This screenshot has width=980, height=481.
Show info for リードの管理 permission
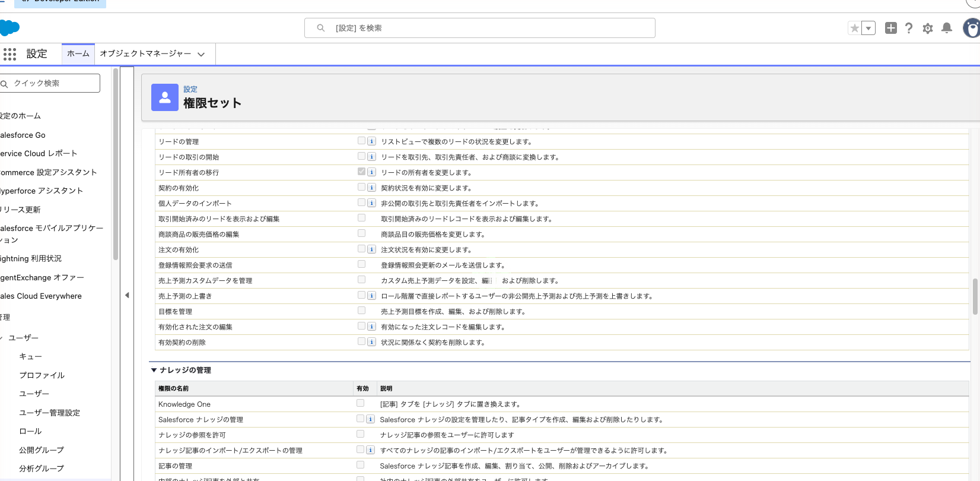point(371,141)
